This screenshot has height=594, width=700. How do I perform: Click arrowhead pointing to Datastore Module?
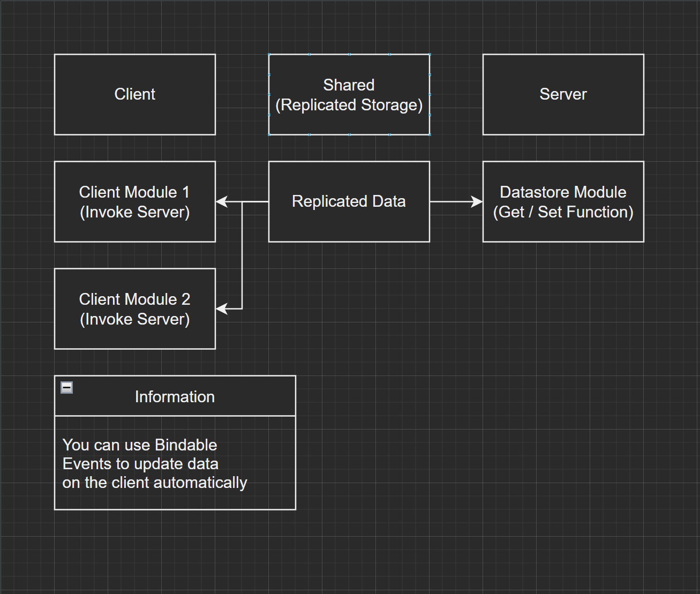point(477,202)
